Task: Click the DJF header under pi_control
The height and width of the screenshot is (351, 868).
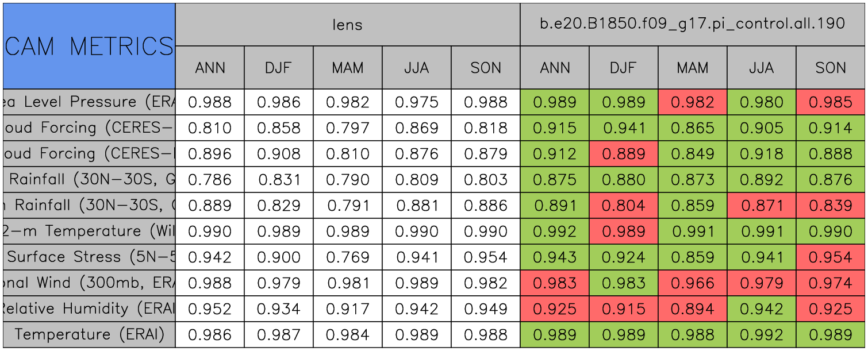Action: 623,68
